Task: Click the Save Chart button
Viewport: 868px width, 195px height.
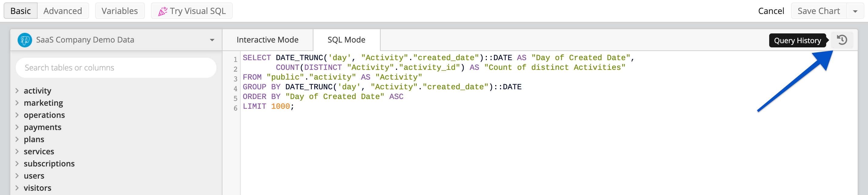Action: point(819,11)
